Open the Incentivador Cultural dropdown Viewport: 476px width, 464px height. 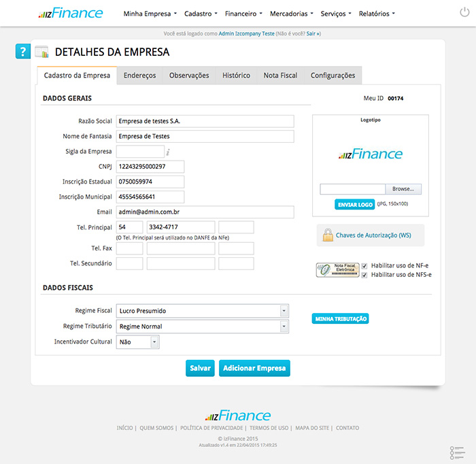tap(154, 342)
